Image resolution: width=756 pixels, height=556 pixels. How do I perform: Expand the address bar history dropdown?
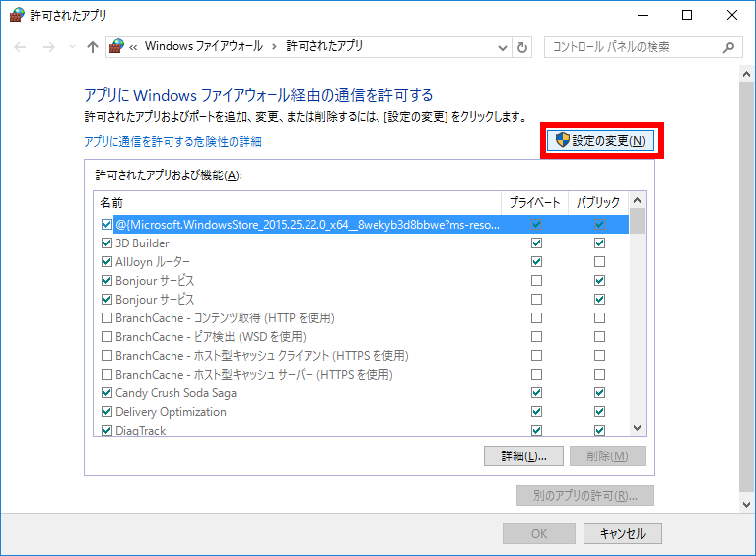coord(503,47)
